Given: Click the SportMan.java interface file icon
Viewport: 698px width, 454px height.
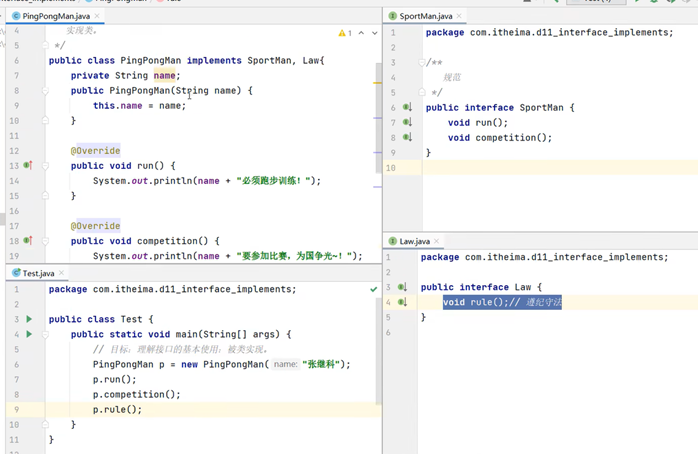Looking at the screenshot, I should click(x=393, y=16).
